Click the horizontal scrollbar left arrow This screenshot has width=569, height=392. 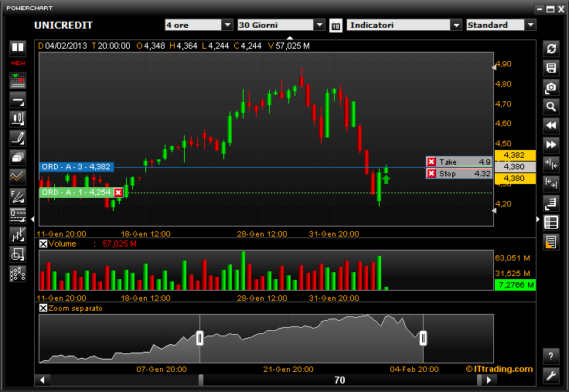(x=43, y=380)
